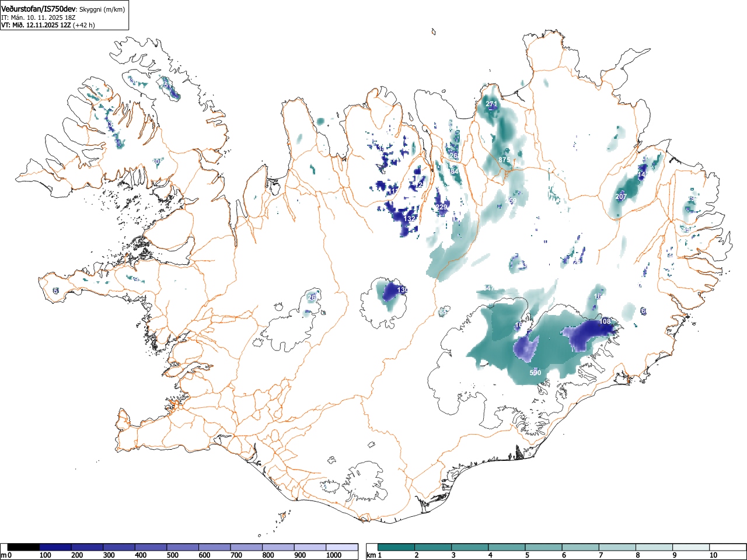Image resolution: width=747 pixels, height=560 pixels.
Task: Choose the 7–8 km legend swatch
Action: 617,547
